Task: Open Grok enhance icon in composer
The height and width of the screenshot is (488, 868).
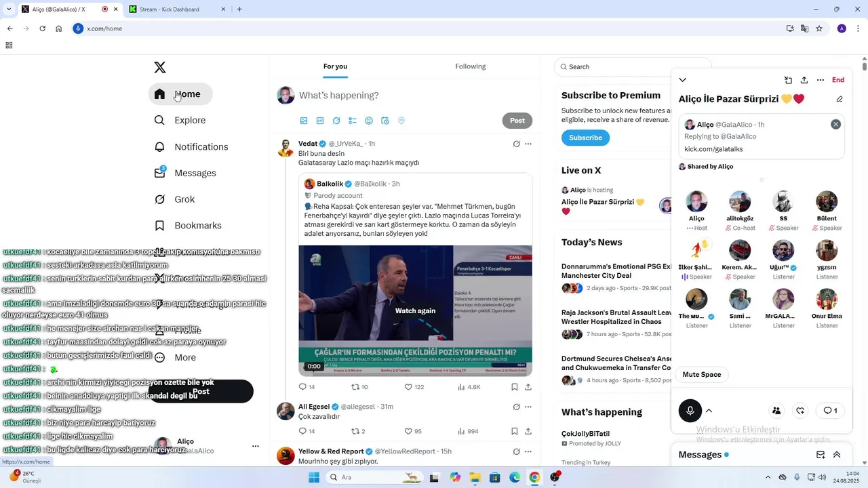Action: coord(336,121)
